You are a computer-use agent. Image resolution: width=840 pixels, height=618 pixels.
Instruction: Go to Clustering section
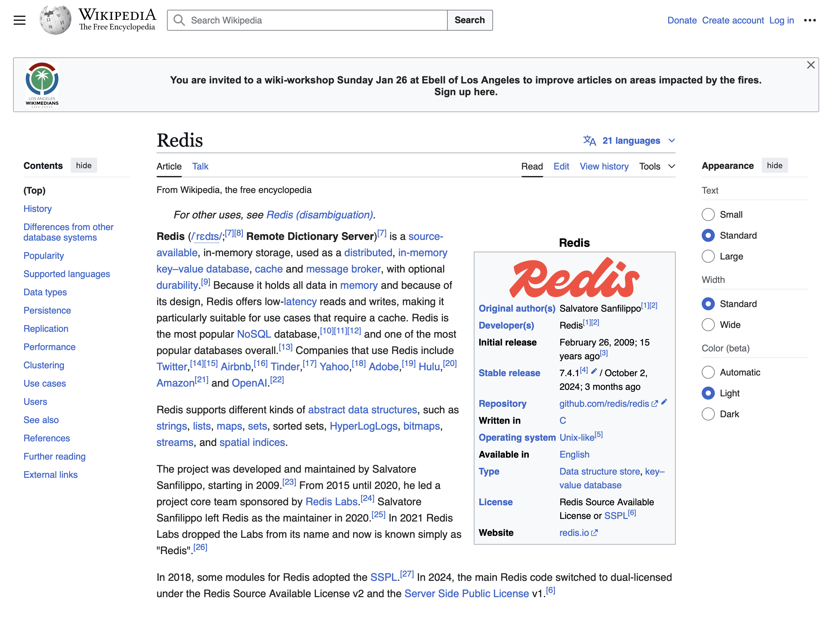click(44, 365)
